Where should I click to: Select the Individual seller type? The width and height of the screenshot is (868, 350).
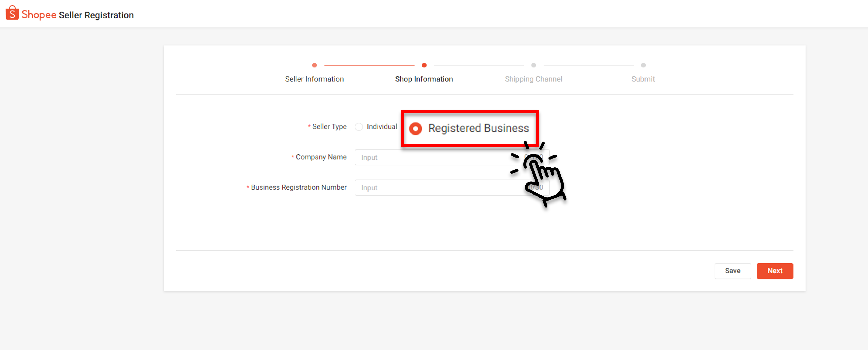(x=358, y=127)
